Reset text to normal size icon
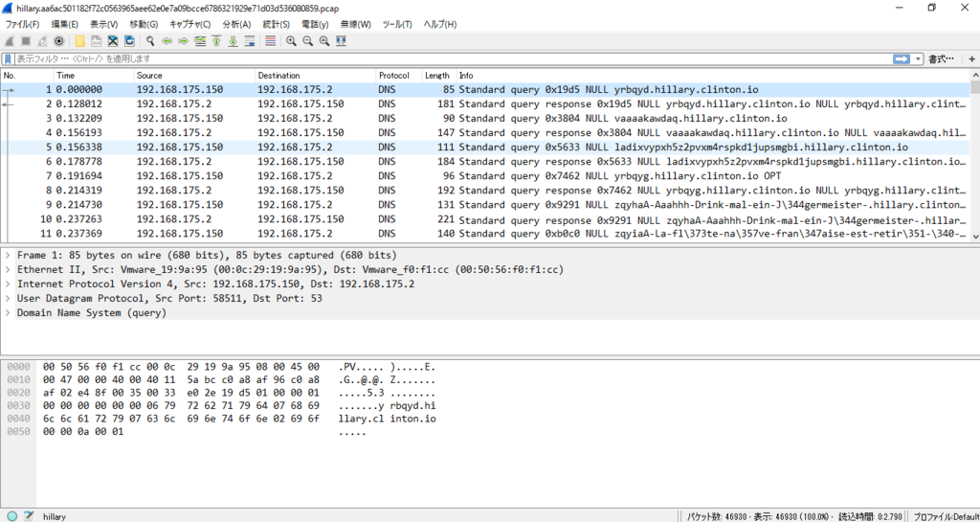Image resolution: width=980 pixels, height=522 pixels. (323, 41)
